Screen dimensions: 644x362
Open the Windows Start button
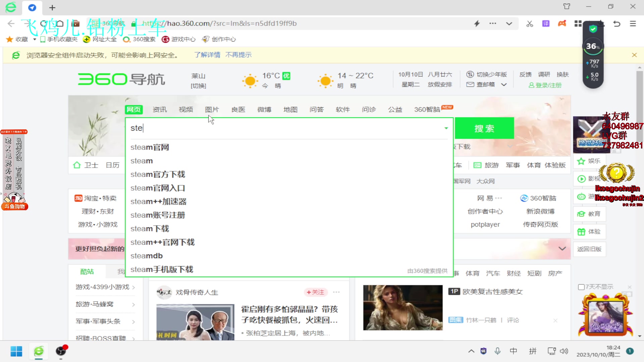click(16, 351)
